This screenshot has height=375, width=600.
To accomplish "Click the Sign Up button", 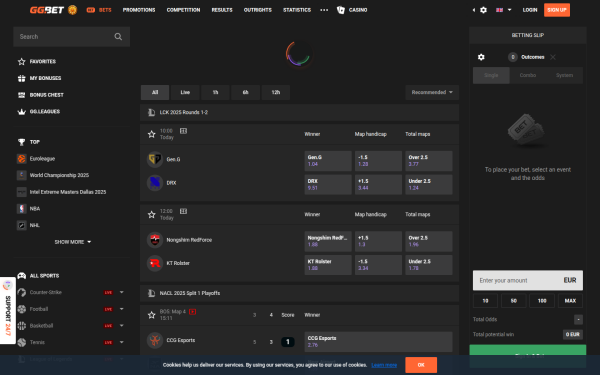I will point(557,10).
